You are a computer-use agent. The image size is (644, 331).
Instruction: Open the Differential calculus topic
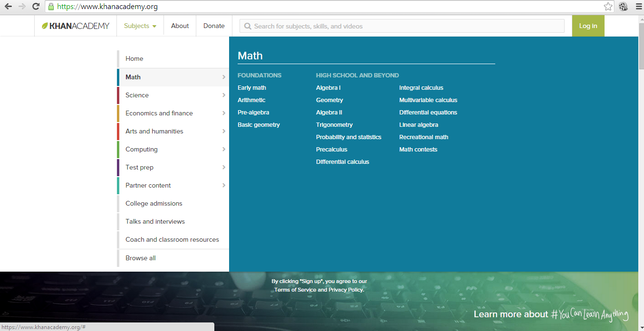(343, 162)
